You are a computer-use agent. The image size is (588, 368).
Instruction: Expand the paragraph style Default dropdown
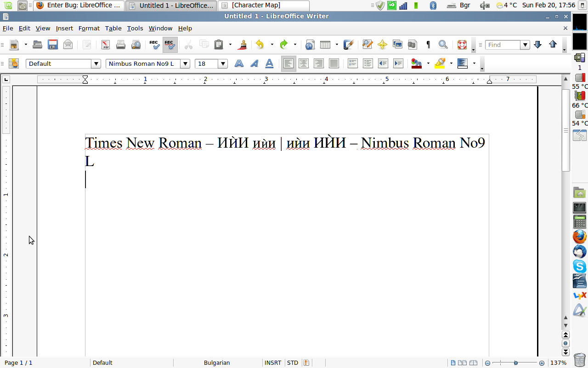pyautogui.click(x=96, y=64)
